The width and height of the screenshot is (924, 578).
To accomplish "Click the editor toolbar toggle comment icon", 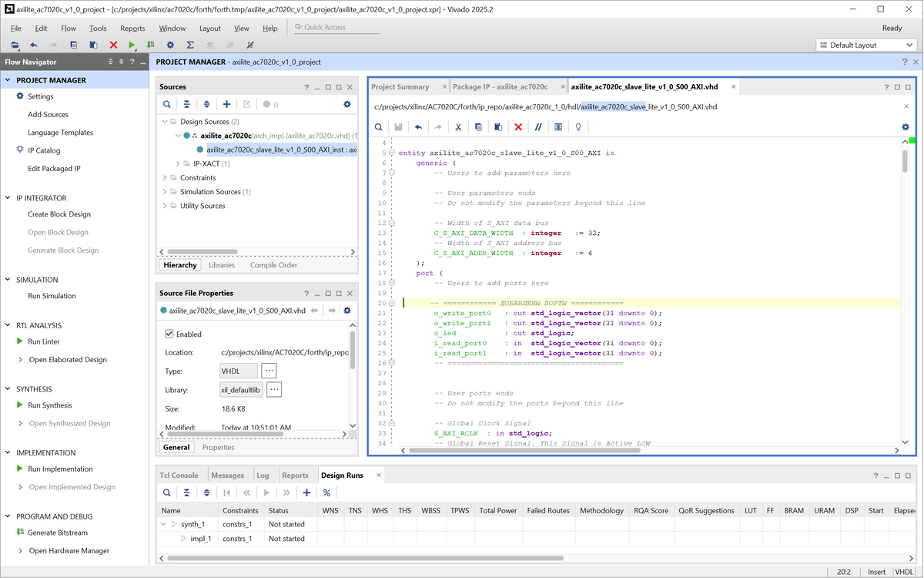I will (x=538, y=127).
